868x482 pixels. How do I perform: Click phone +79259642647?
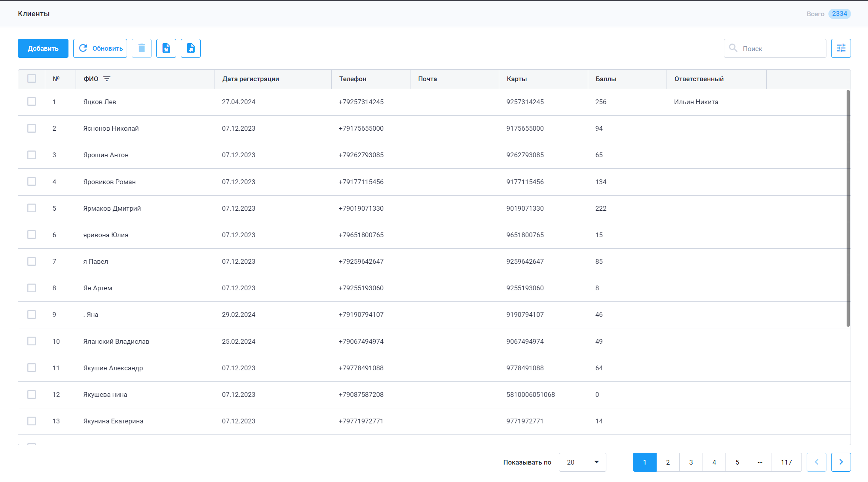tap(361, 261)
